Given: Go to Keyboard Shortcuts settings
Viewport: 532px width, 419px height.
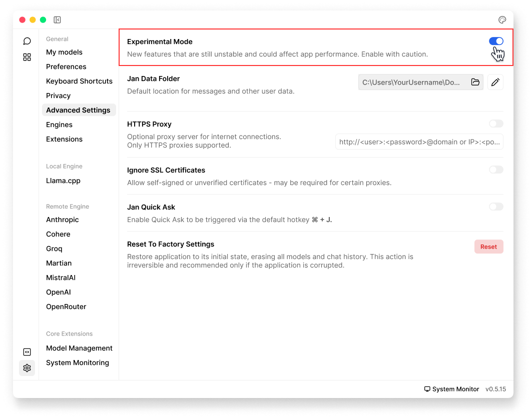Looking at the screenshot, I should click(79, 81).
